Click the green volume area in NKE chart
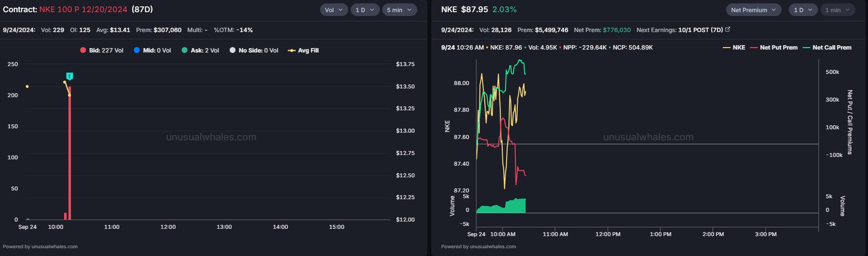The width and height of the screenshot is (868, 256). [505, 207]
